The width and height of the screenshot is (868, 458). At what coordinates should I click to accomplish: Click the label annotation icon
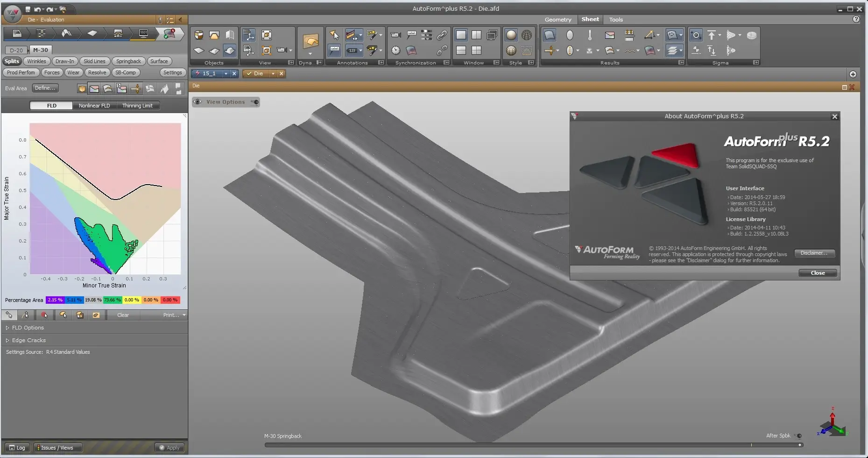coord(334,50)
